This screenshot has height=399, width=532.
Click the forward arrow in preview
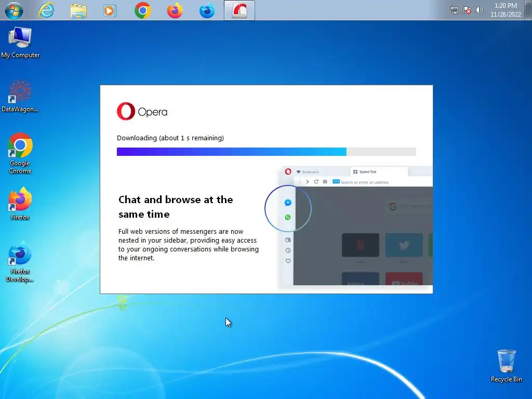pos(308,182)
